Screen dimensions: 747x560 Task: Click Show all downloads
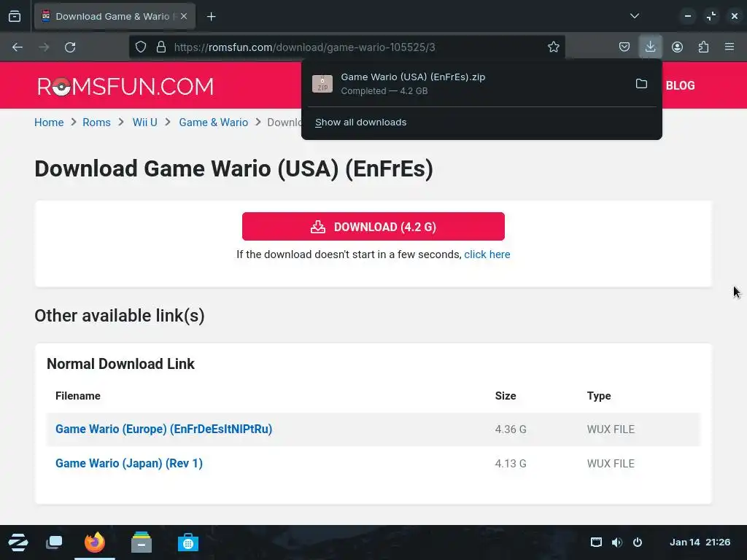[360, 122]
